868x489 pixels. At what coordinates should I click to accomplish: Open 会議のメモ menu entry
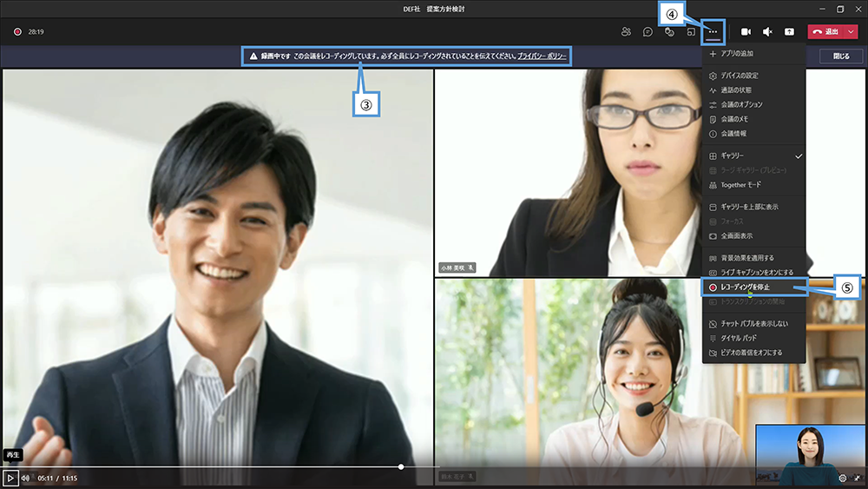pyautogui.click(x=753, y=119)
